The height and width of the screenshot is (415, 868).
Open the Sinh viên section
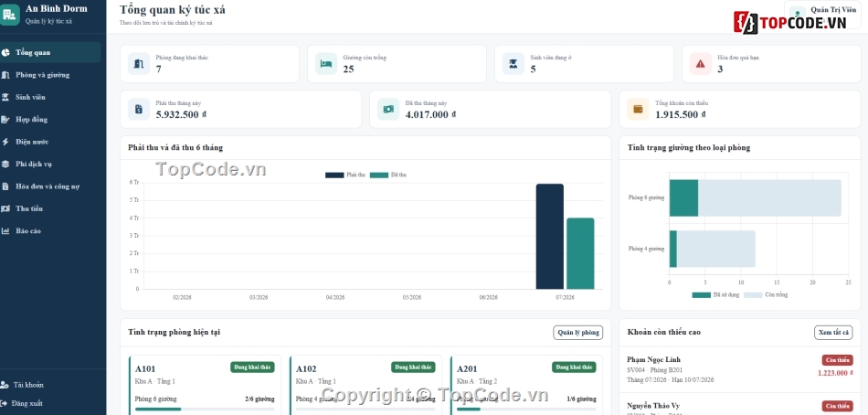[x=50, y=97]
